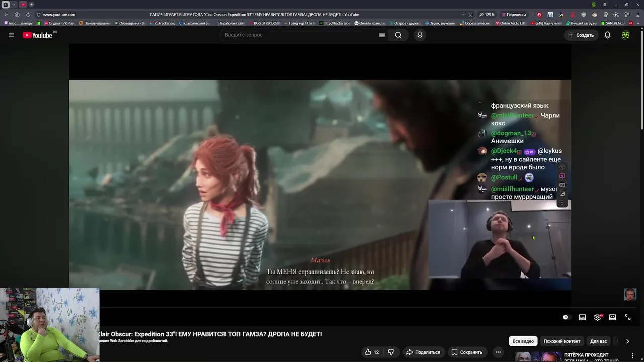The image size is (644, 362).
Task: Open the Классический ф... bookmark
Action: click(194, 23)
